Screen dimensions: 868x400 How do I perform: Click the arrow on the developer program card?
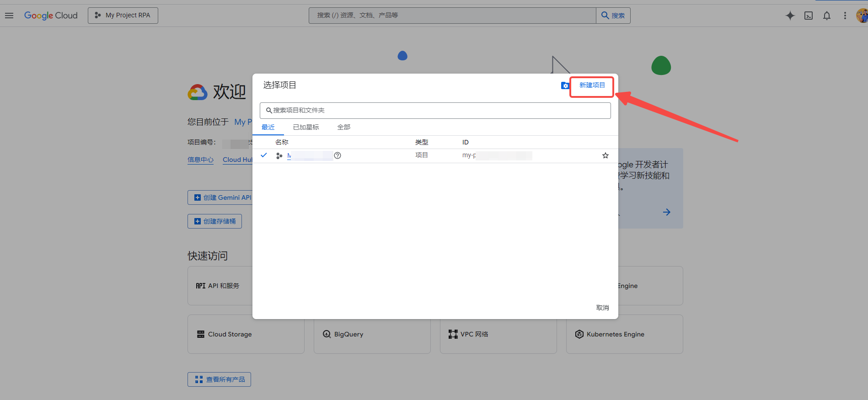pos(667,212)
